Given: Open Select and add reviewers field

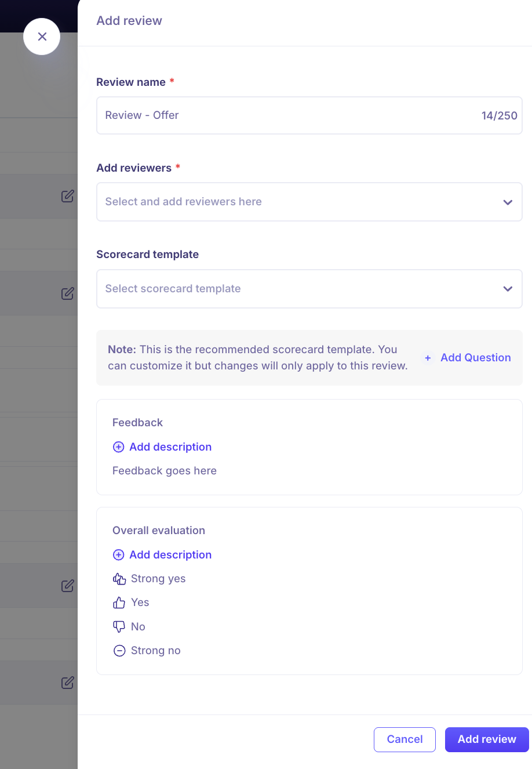Looking at the screenshot, I should pos(290,202).
